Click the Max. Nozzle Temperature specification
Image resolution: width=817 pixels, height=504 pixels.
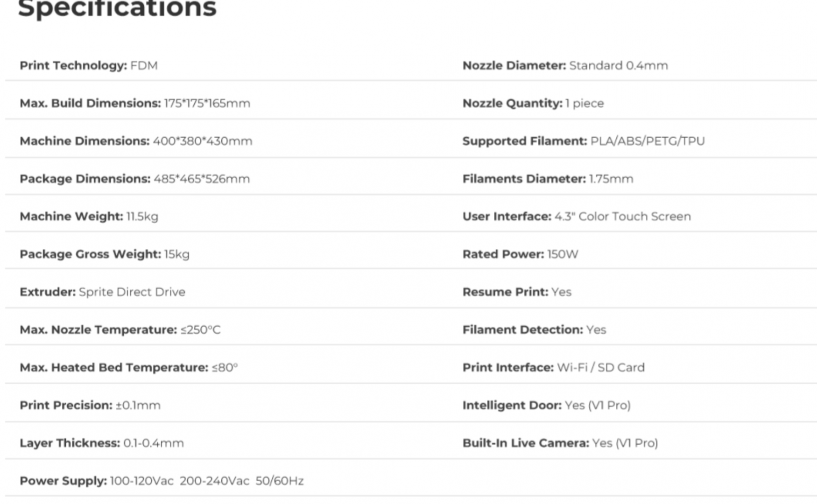[120, 330]
